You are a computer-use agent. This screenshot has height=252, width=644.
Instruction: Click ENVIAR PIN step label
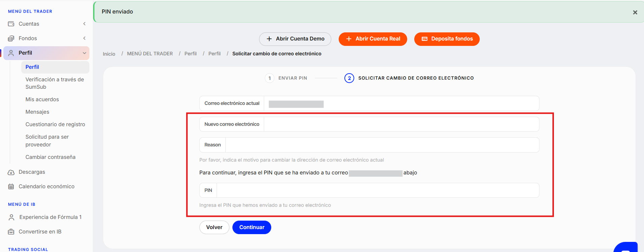click(x=293, y=78)
